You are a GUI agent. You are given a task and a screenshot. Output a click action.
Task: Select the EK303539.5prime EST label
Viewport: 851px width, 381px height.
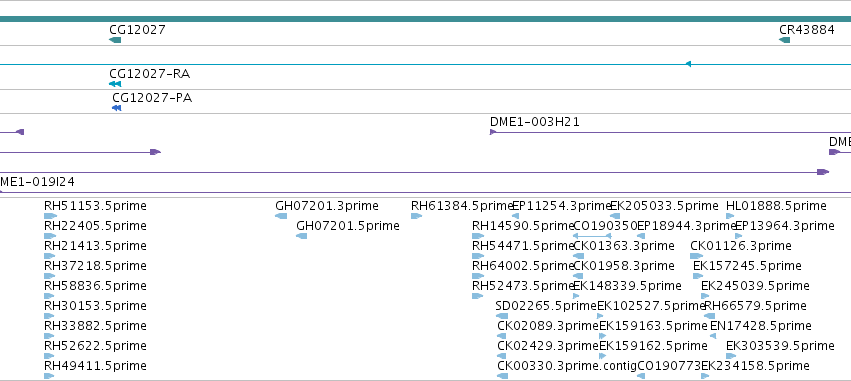pos(780,346)
